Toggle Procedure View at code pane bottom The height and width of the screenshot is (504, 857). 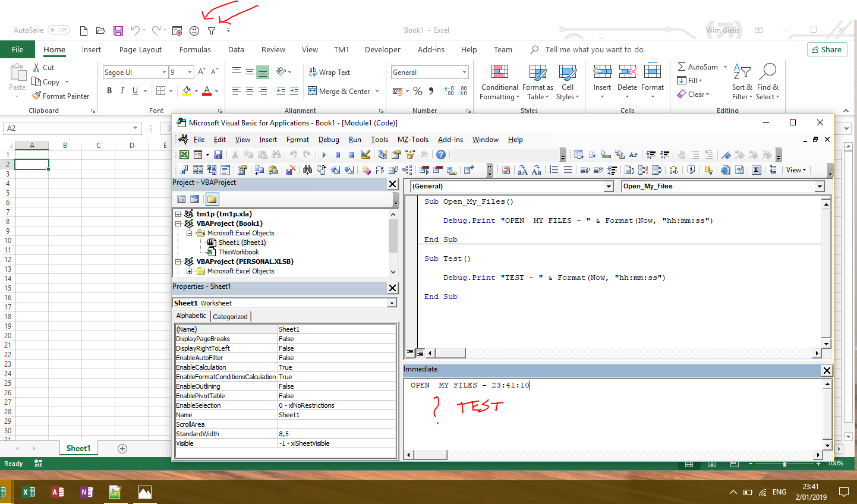pos(409,353)
